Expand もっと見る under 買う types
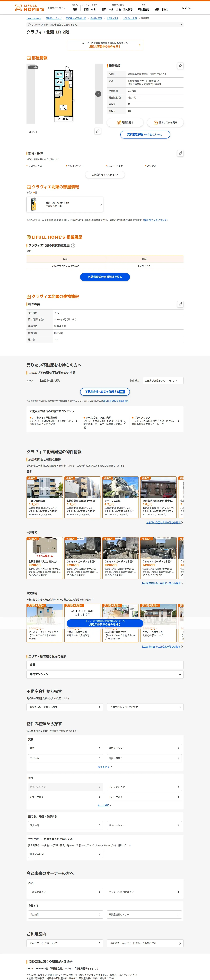The width and height of the screenshot is (210, 980). tap(105, 805)
